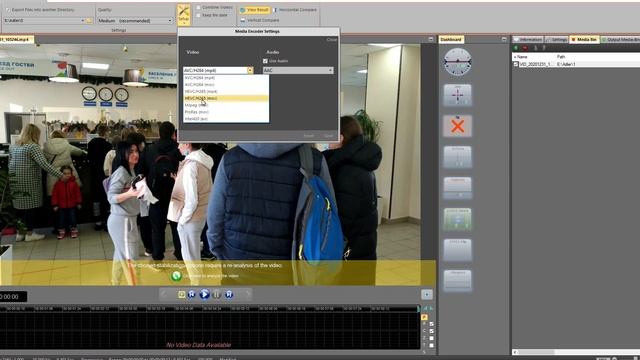Click the bottom Dashboard tile
The image size is (640, 360).
[x=458, y=281]
